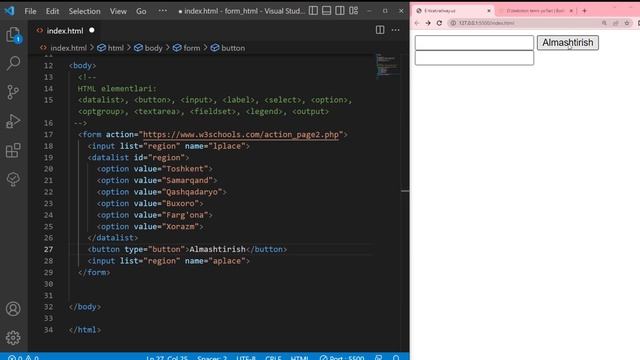Toggle the bottom panel layout icon
The width and height of the screenshot is (640, 360).
(x=327, y=11)
